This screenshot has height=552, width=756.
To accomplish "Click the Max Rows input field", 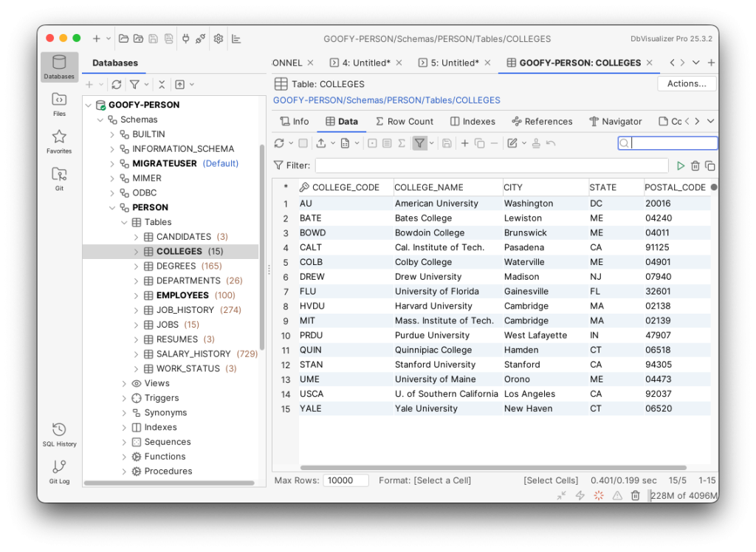I will (x=346, y=480).
